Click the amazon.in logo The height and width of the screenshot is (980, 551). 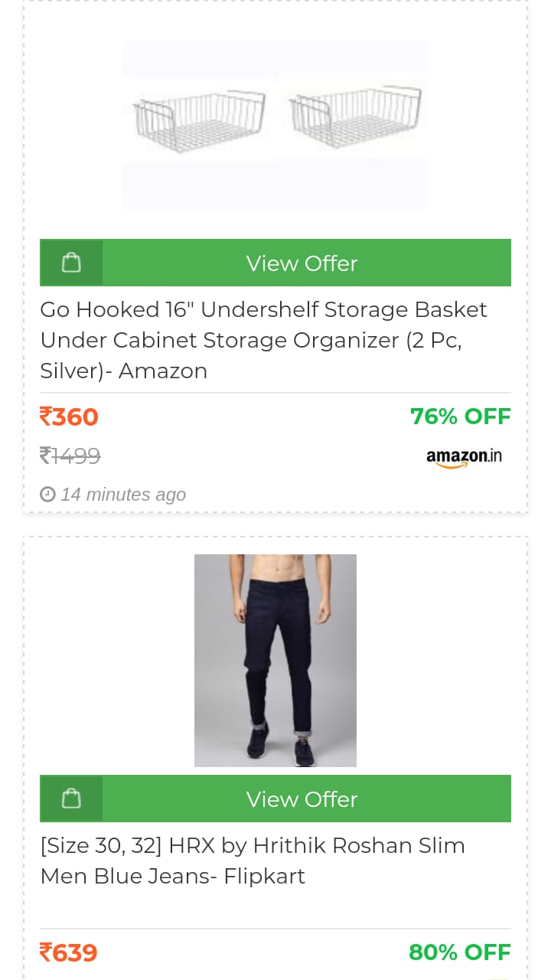coord(463,456)
